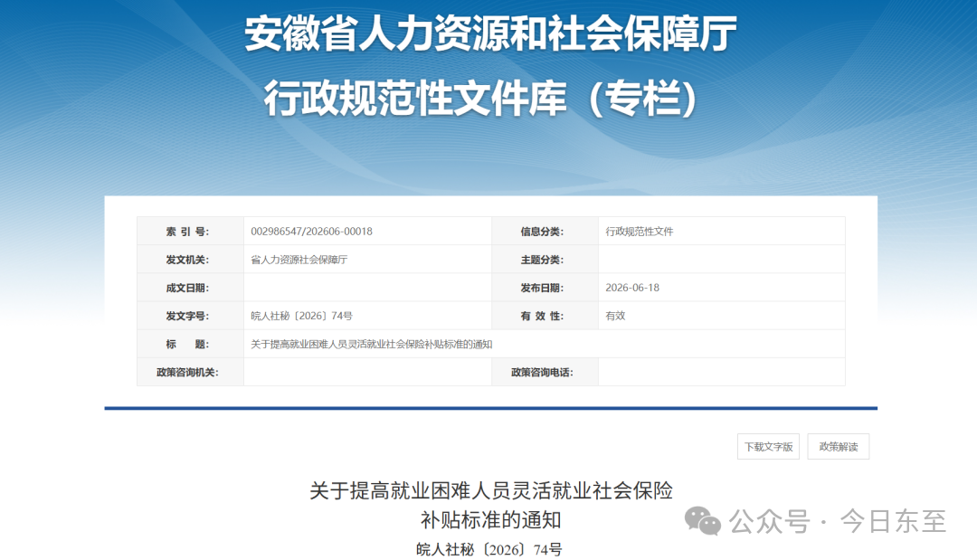The height and width of the screenshot is (560, 977).
Task: Click the 有效性 label cell
Action: (545, 316)
